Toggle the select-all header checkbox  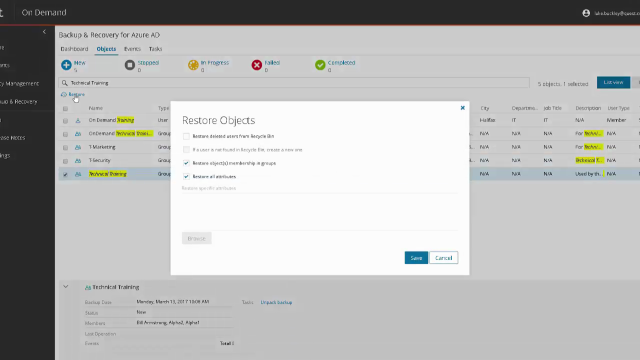pos(65,109)
